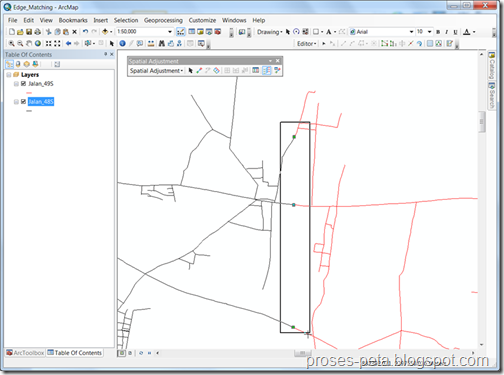The width and height of the screenshot is (504, 375).
Task: Toggle Auto Hide pin on Table Of Contents
Action: pyautogui.click(x=105, y=54)
